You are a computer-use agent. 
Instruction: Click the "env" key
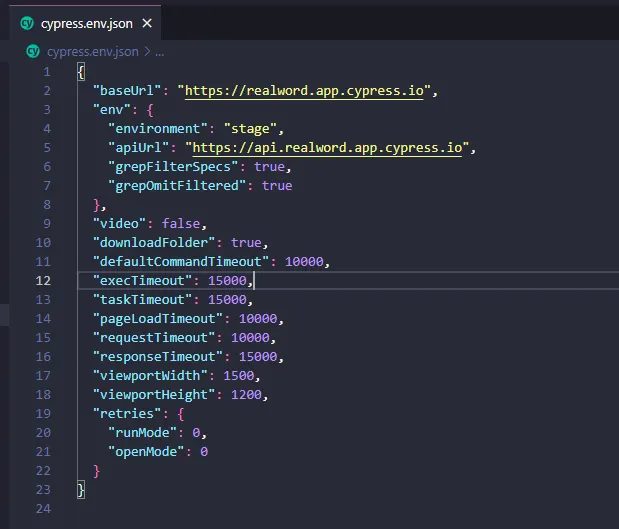112,110
